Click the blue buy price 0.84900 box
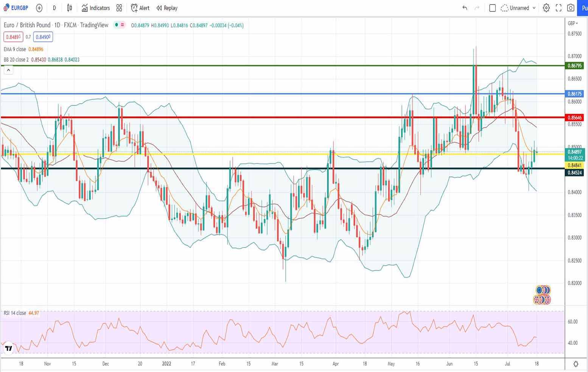Viewport: 588px width, 372px height. point(43,37)
